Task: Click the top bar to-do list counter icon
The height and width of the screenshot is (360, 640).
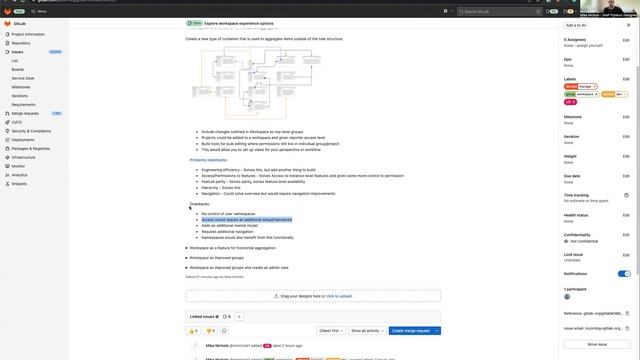Action: (x=569, y=11)
